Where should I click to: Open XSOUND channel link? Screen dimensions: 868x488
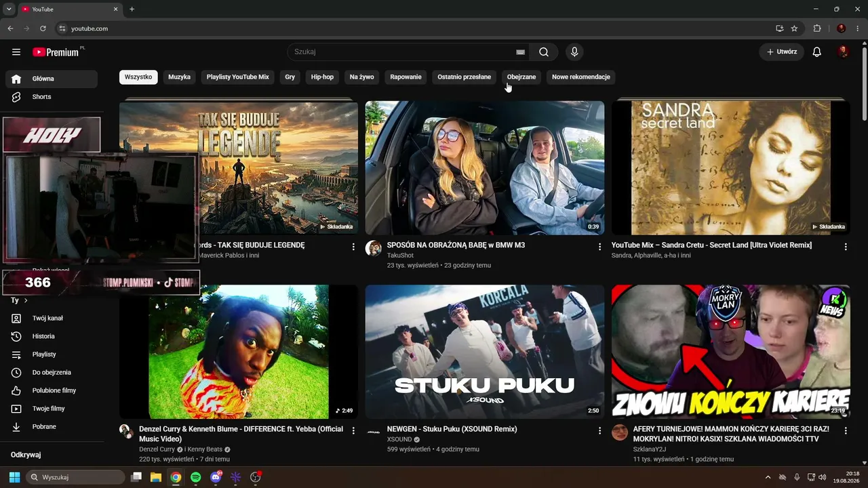(x=399, y=439)
